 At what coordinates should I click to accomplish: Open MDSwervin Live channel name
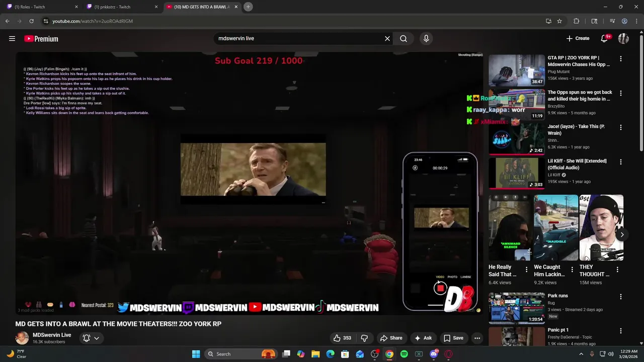tap(52, 335)
